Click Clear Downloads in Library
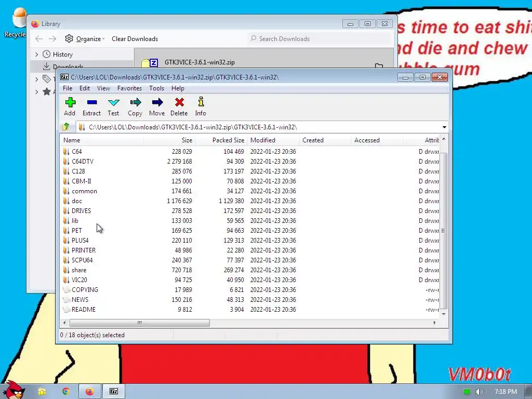 click(135, 38)
